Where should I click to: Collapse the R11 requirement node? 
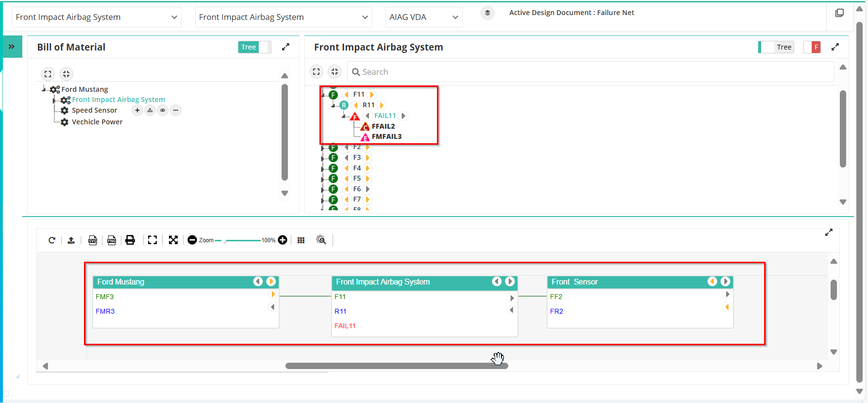tap(334, 105)
